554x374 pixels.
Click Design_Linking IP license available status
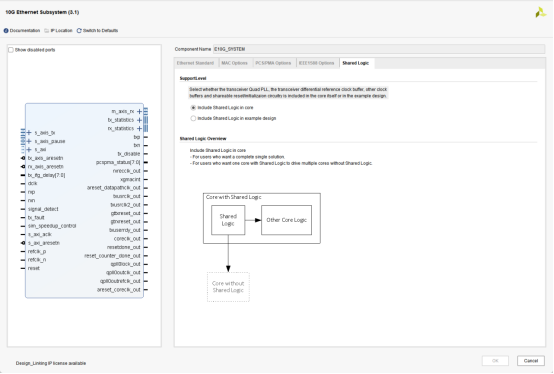[51, 363]
